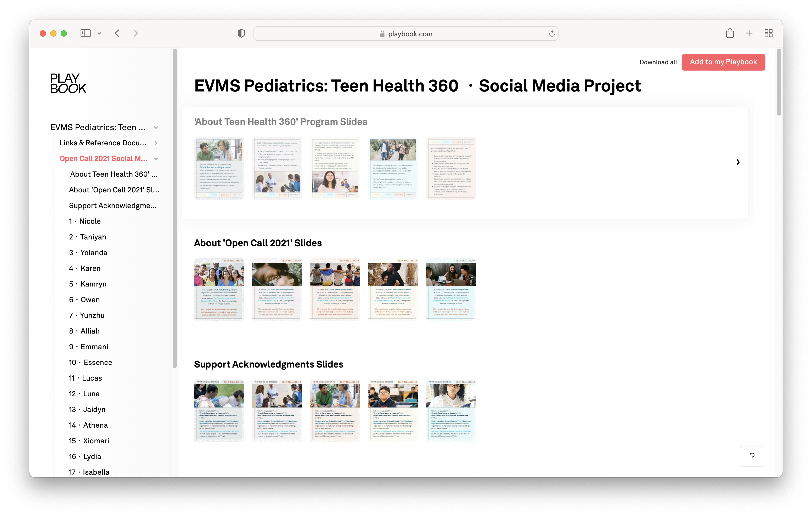Image resolution: width=812 pixels, height=516 pixels.
Task: Open fourth Program Slides thumbnail with family walking
Action: click(x=393, y=168)
